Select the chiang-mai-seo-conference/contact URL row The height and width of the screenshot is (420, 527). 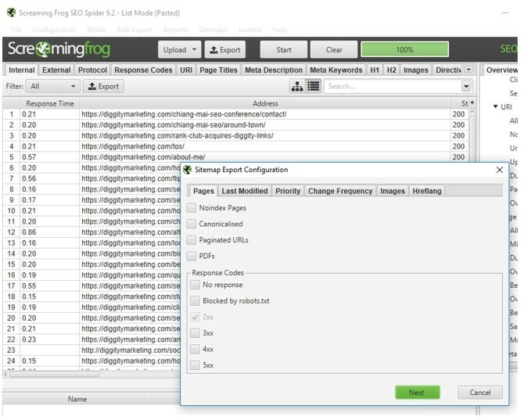(x=235, y=114)
